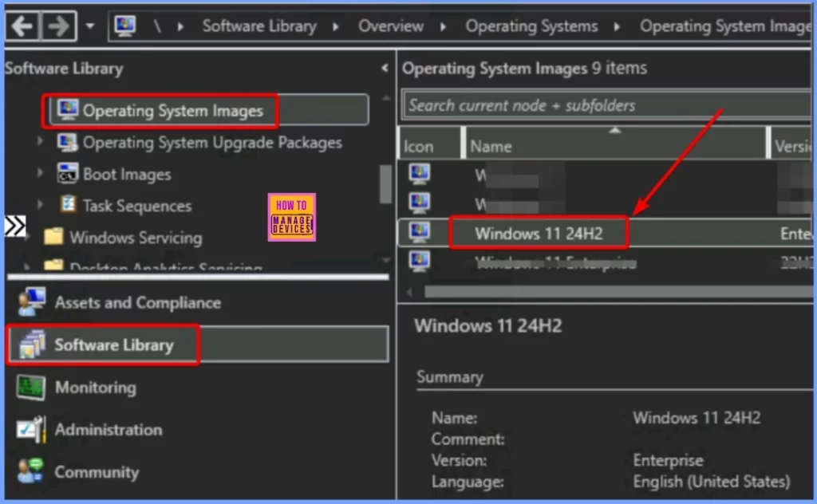This screenshot has width=817, height=504.
Task: Select the first blurred OS image icon
Action: pos(420,174)
